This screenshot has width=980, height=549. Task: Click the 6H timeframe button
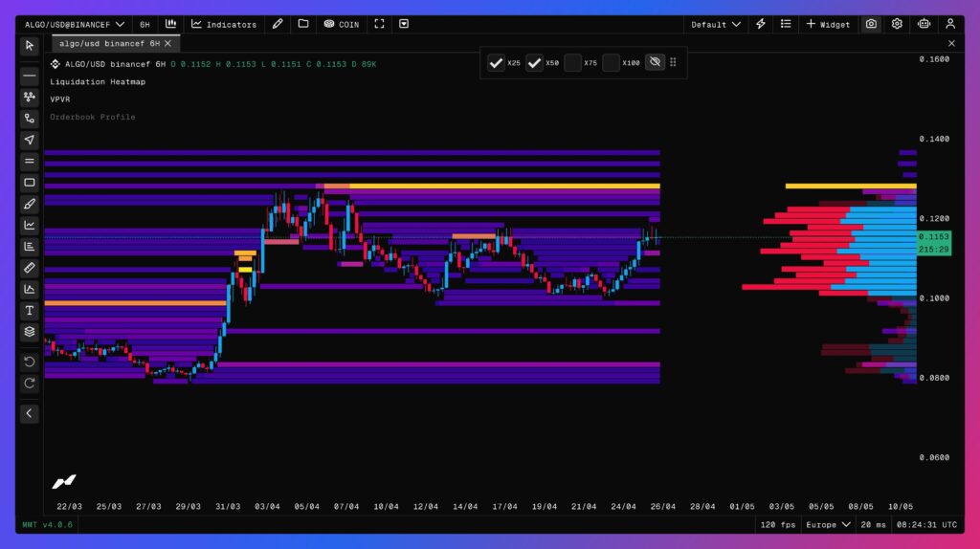(145, 24)
